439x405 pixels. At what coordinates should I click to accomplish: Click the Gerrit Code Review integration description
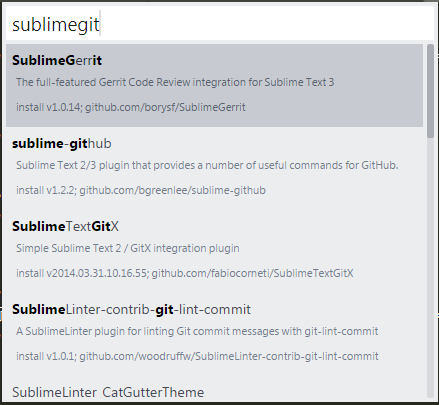click(175, 82)
